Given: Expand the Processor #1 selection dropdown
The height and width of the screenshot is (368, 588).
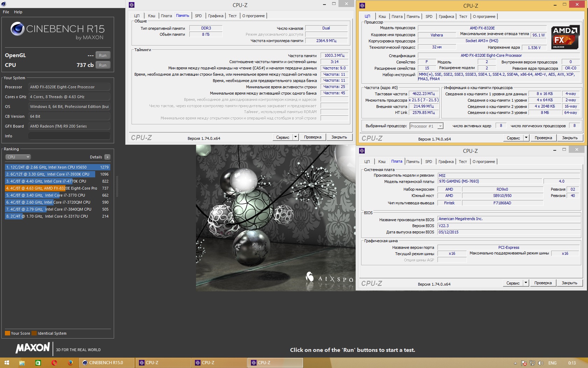Looking at the screenshot, I should point(440,126).
